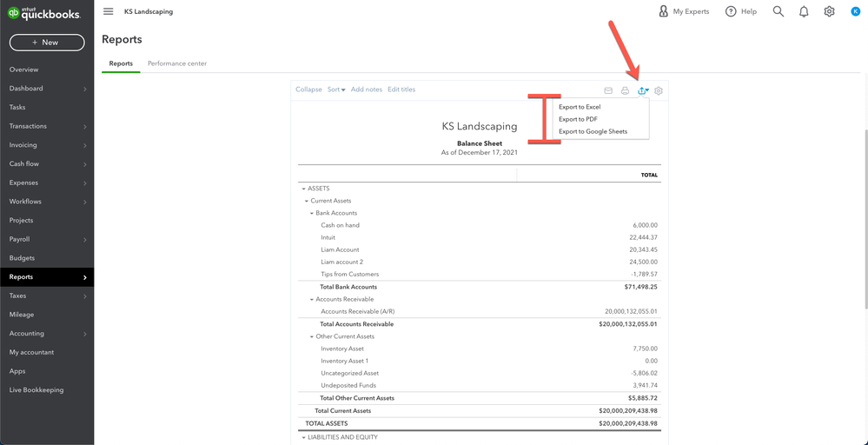The image size is (868, 445).
Task: Click Undeposited Funds amount 3,941.74
Action: point(646,385)
